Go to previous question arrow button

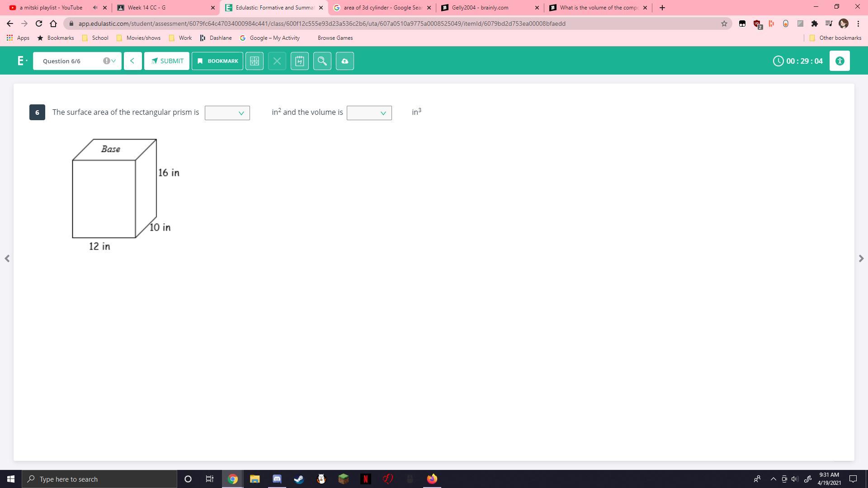[132, 61]
